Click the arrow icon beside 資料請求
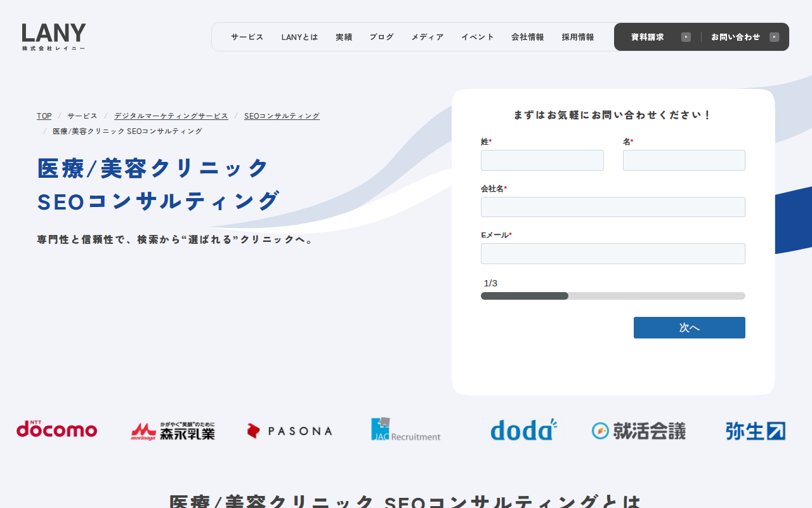Viewport: 812px width, 508px height. click(686, 37)
